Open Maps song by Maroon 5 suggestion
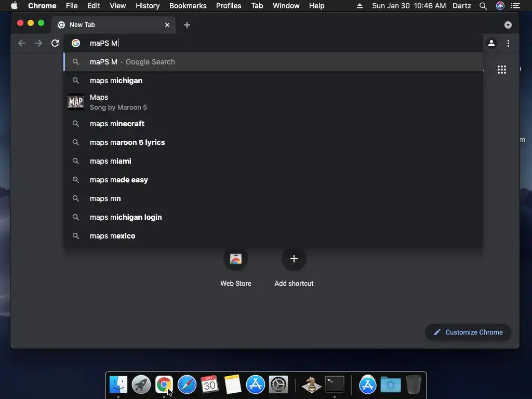532x399 pixels. tap(273, 102)
